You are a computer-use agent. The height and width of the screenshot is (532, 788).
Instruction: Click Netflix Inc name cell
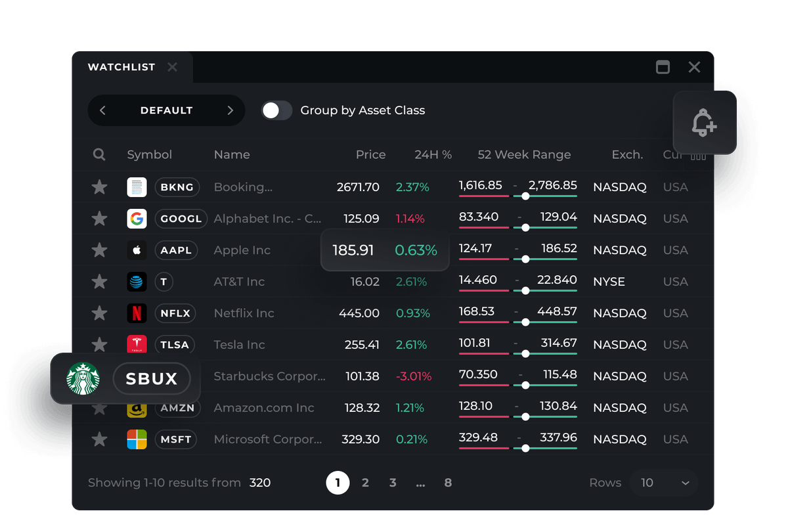click(x=244, y=313)
